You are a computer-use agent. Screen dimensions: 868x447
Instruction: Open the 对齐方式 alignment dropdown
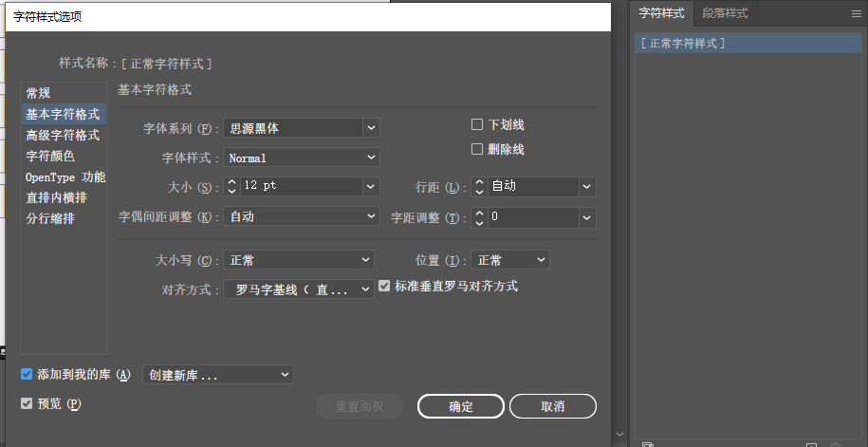(299, 289)
